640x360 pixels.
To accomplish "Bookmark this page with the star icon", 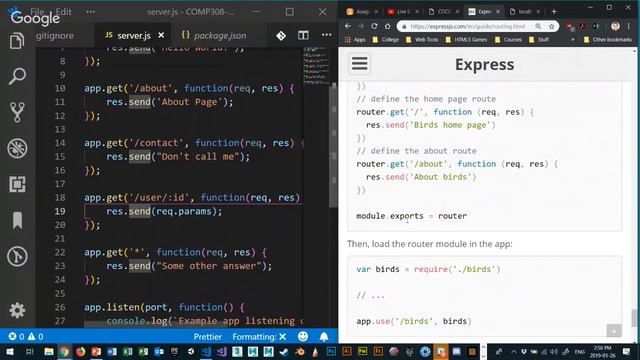I will click(x=551, y=26).
